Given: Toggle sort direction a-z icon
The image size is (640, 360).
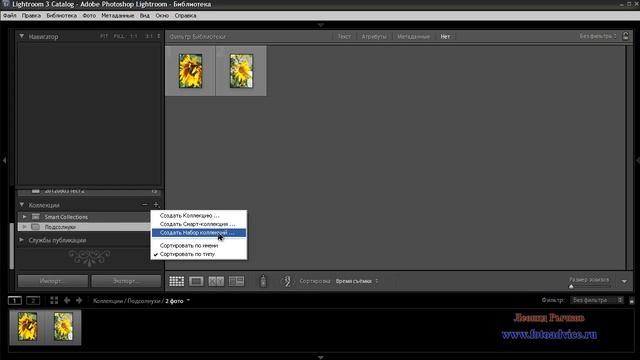Looking at the screenshot, I should 287,281.
